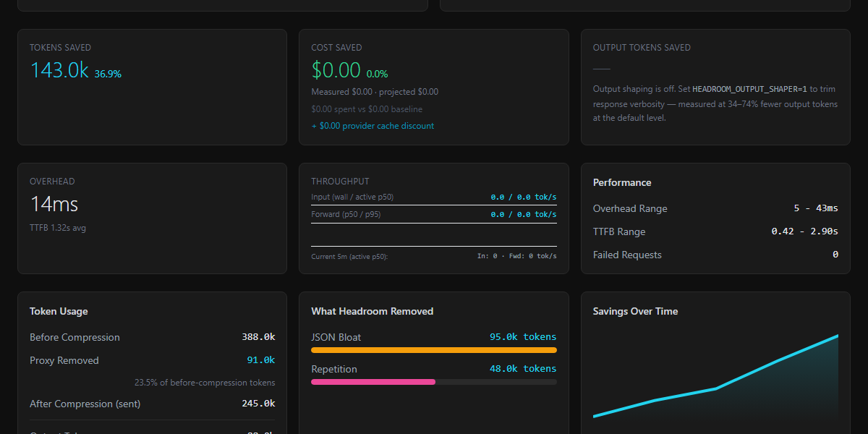868x434 pixels.
Task: Click the 14ms overhead value
Action: (x=54, y=204)
